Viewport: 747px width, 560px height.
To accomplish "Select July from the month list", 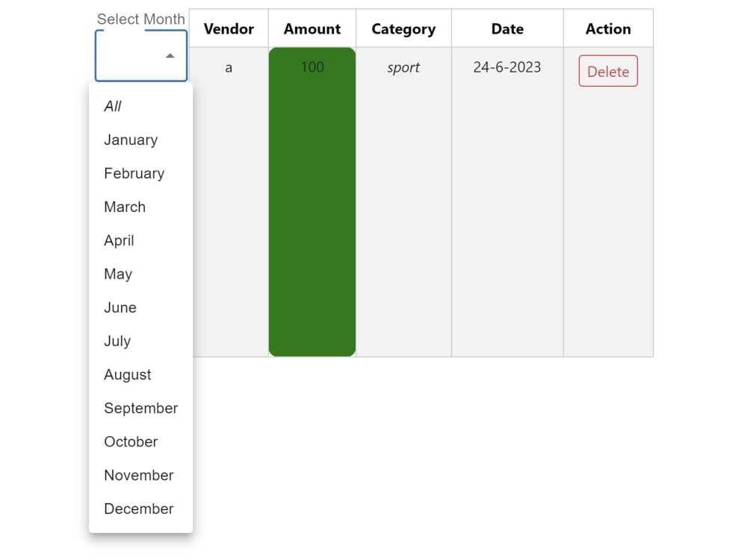I will pyautogui.click(x=117, y=341).
